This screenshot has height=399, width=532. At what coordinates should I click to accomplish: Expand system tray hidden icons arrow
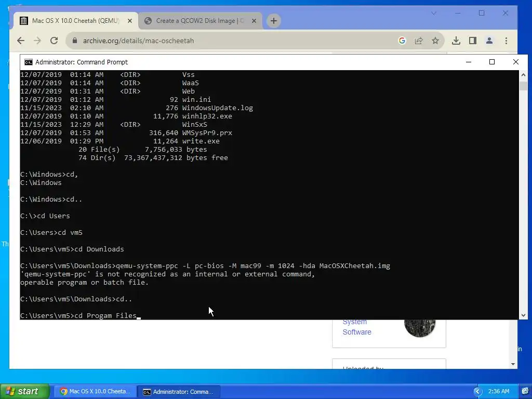pos(478,392)
